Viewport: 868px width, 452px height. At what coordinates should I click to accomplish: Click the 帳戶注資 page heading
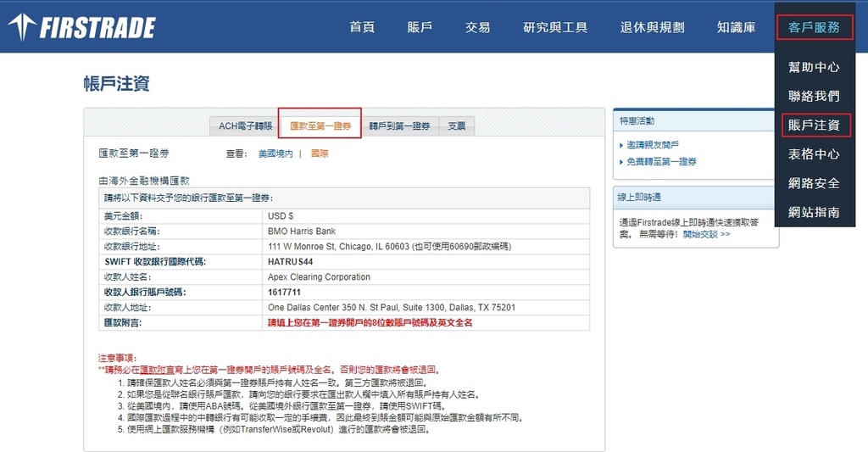click(116, 84)
